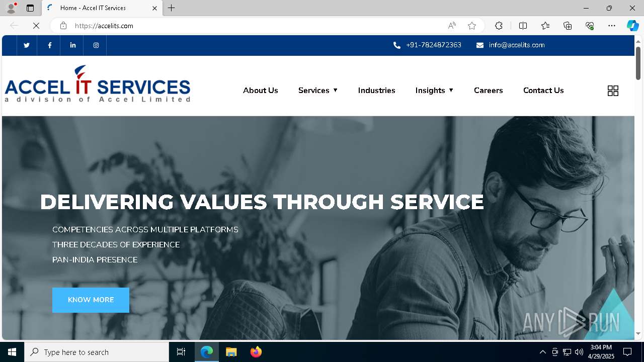Open browser Extensions puzzle icon
The width and height of the screenshot is (644, 362).
pyautogui.click(x=499, y=26)
